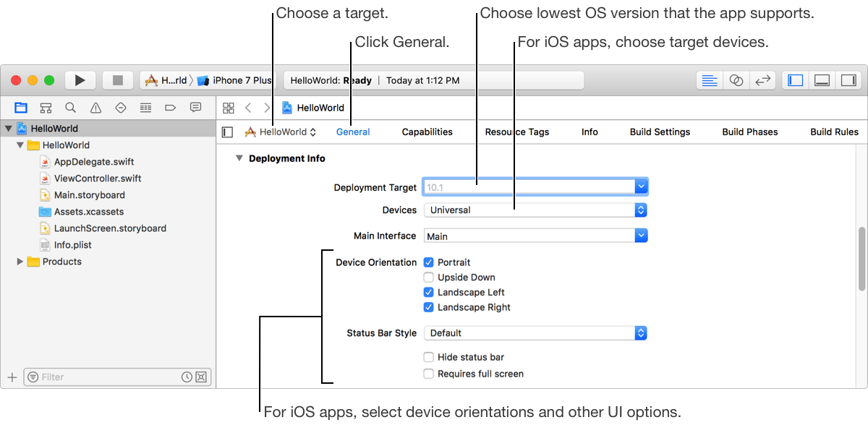Enable Upside Down orientation
The image size is (868, 425).
[x=428, y=278]
